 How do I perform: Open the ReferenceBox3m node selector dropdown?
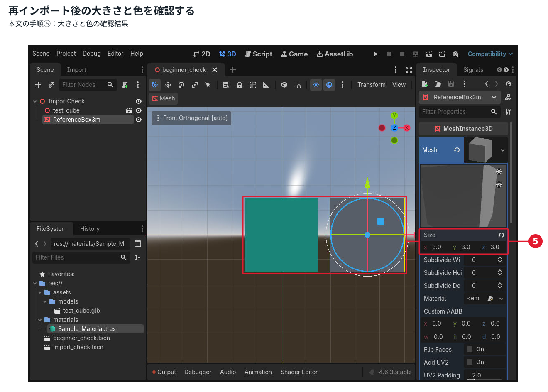coord(459,97)
